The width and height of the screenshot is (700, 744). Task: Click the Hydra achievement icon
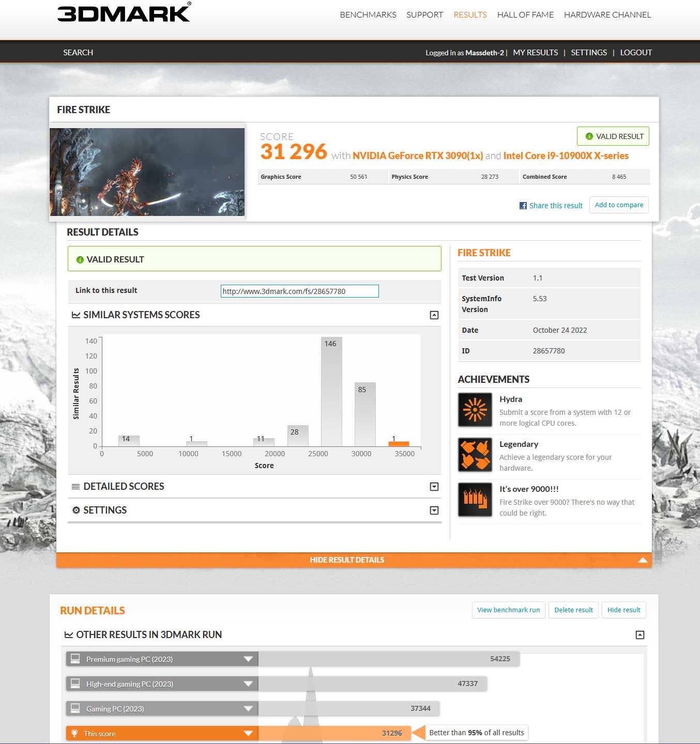pyautogui.click(x=475, y=410)
